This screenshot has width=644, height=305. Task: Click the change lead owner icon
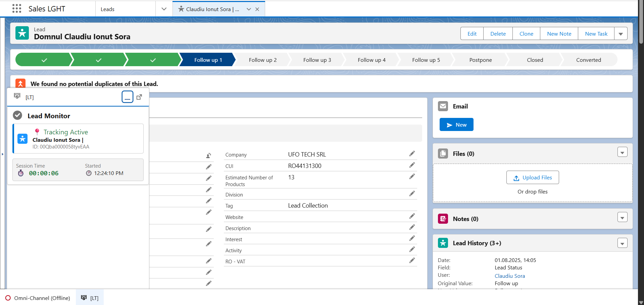(208, 156)
